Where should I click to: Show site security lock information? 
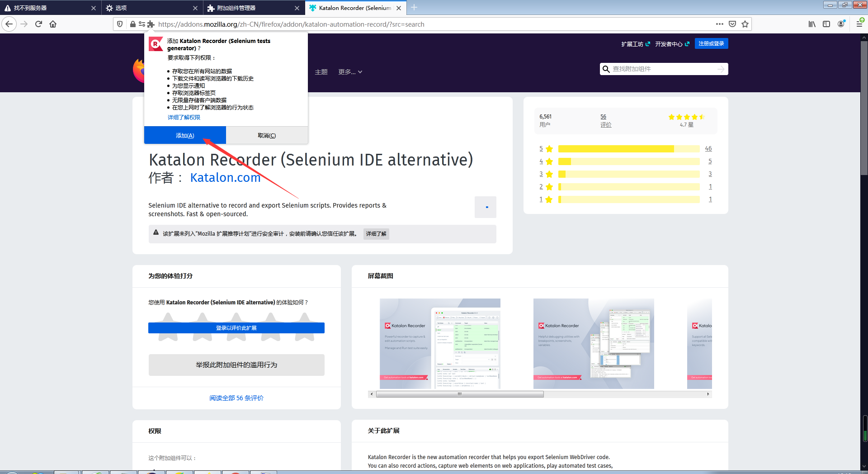point(132,24)
